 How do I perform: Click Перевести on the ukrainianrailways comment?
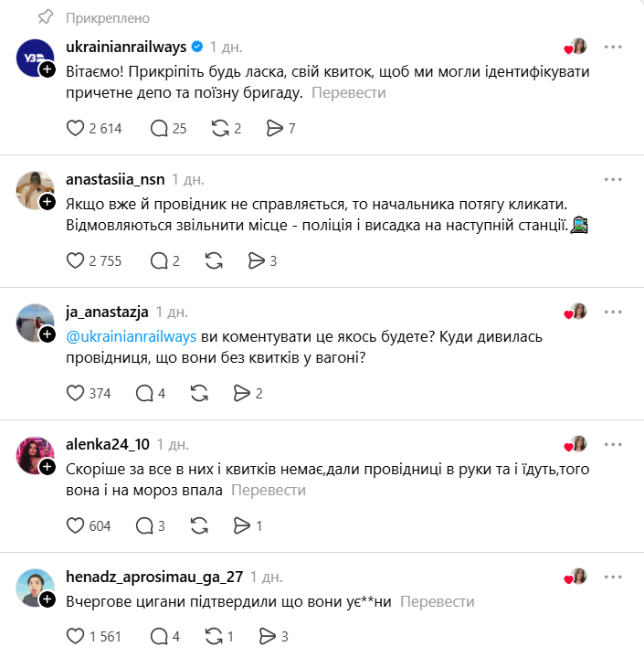349,93
